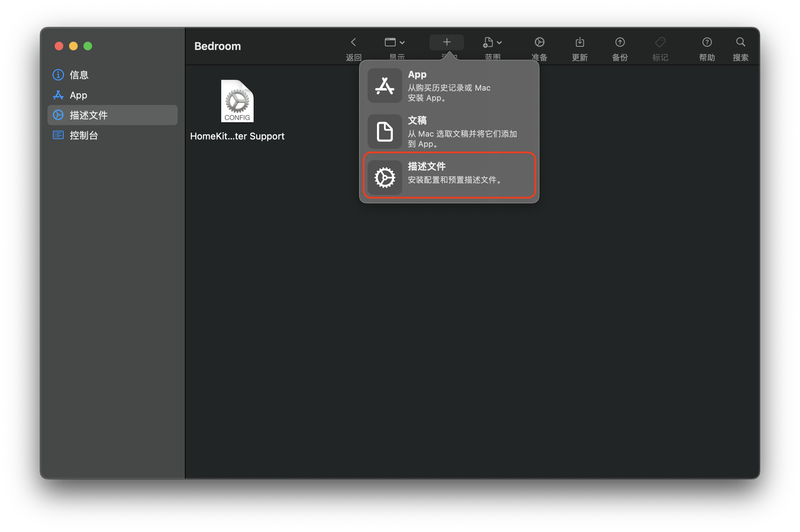Image resolution: width=800 pixels, height=532 pixels.
Task: Click the yellow minimize window button
Action: pyautogui.click(x=73, y=46)
